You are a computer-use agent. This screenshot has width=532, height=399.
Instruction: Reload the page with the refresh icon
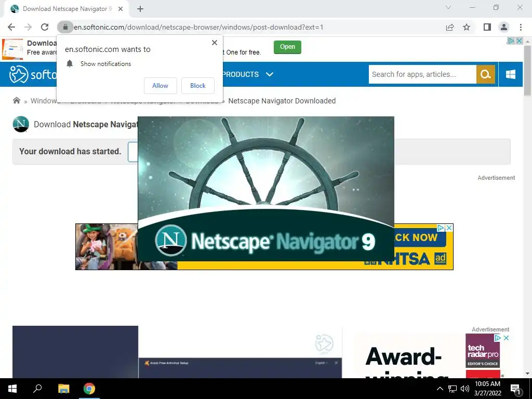pos(45,27)
